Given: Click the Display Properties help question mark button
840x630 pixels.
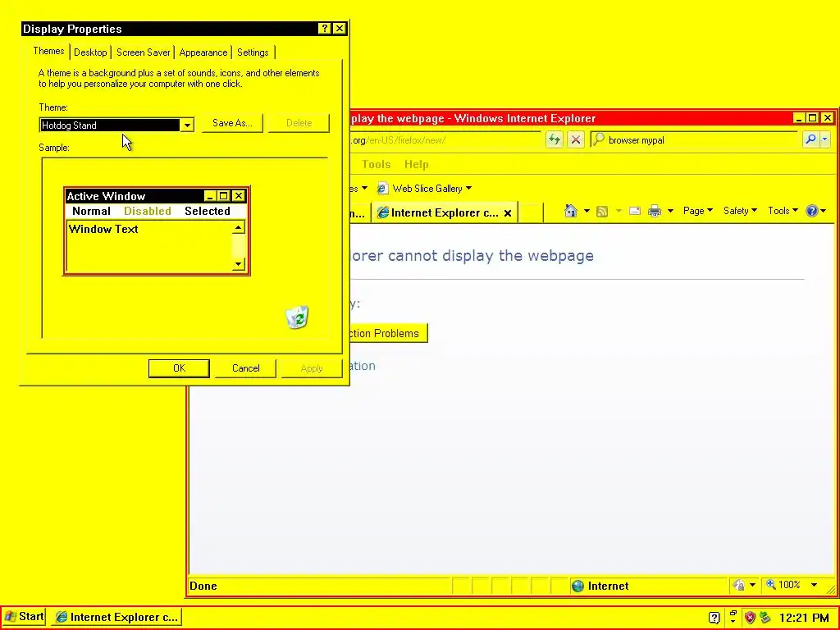Looking at the screenshot, I should [324, 29].
